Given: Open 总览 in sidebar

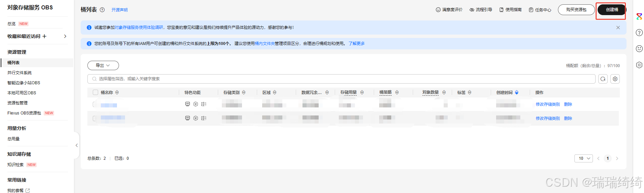Looking at the screenshot, I should (11, 24).
